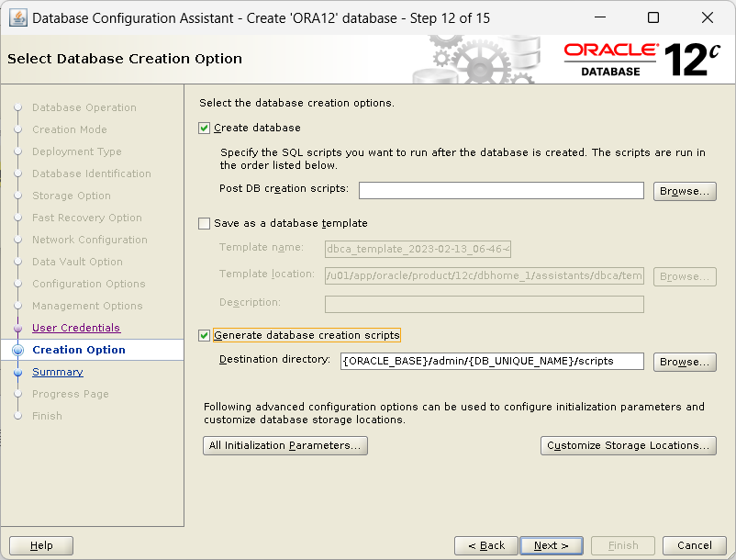Click the Destination directory input field
736x560 pixels.
coord(492,361)
